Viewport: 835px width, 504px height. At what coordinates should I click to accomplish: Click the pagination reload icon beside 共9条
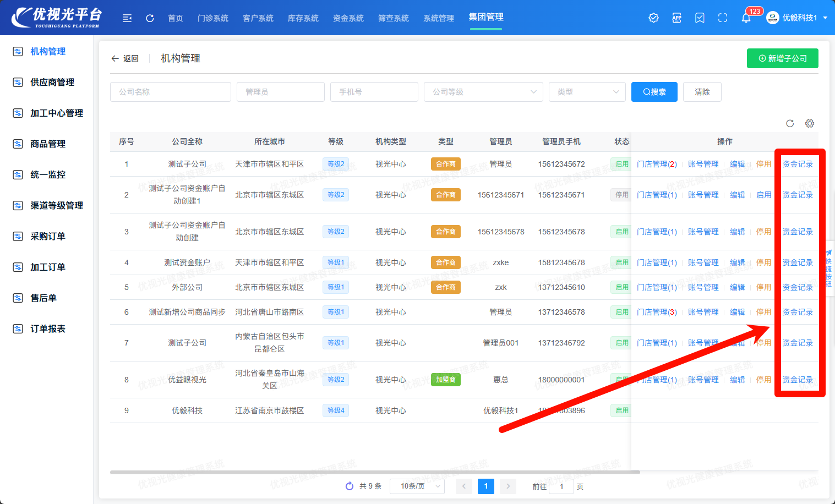(349, 486)
